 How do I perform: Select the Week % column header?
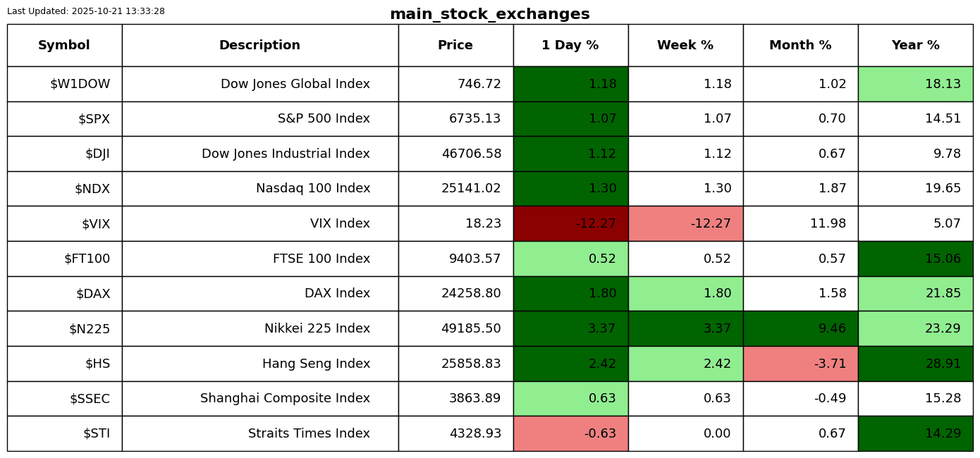[x=685, y=45]
